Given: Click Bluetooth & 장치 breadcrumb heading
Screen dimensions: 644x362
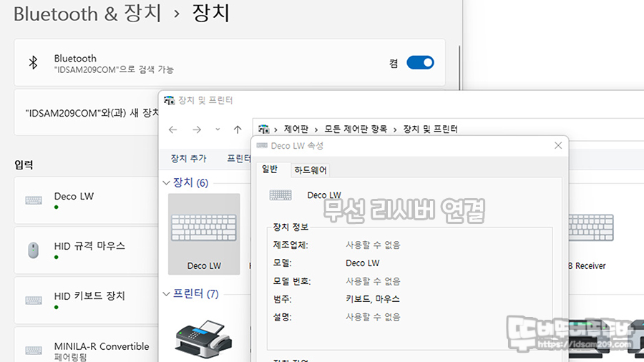Looking at the screenshot, I should [87, 14].
